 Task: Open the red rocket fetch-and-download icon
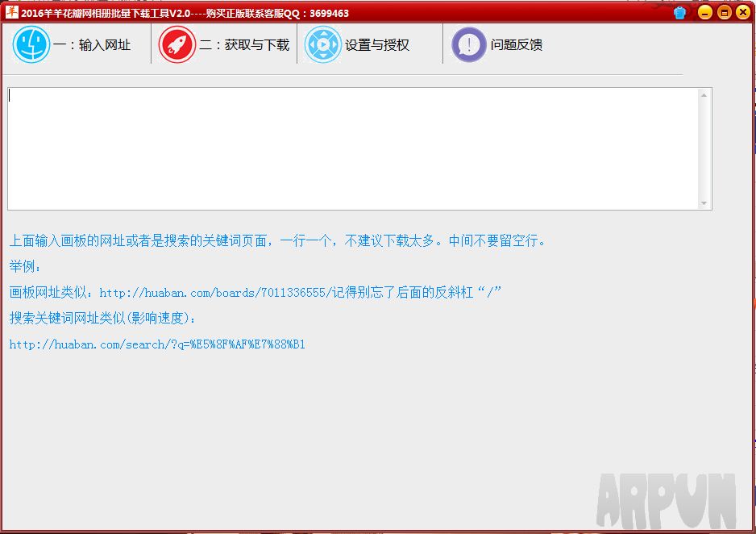click(x=177, y=44)
